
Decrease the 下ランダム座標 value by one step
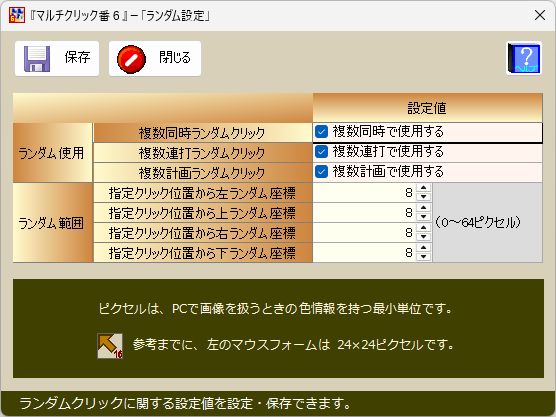423,257
